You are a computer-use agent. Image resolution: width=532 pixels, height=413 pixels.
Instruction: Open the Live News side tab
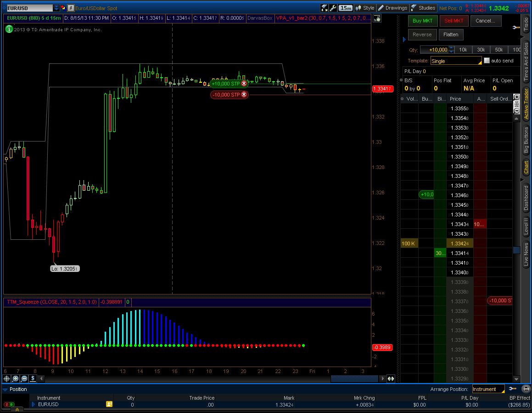tap(526, 255)
